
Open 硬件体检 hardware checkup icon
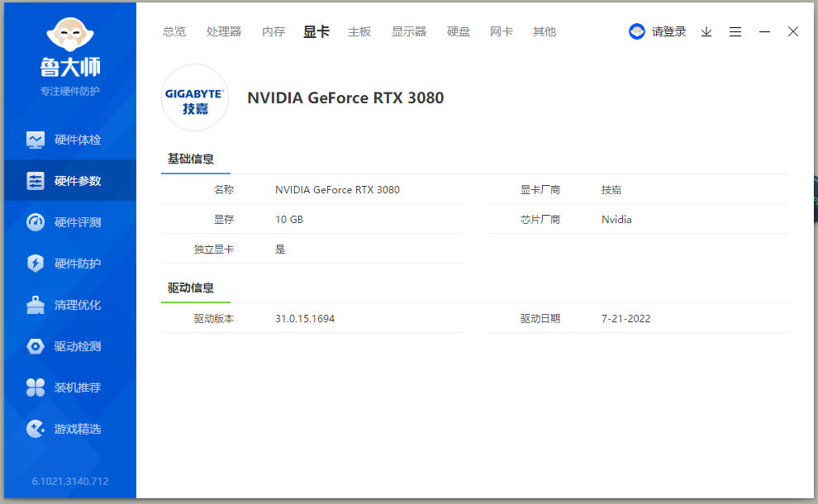36,140
